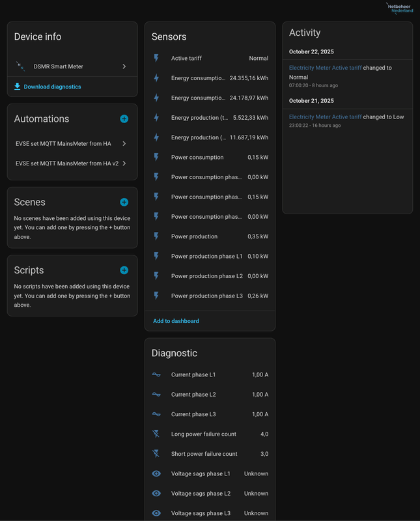This screenshot has height=521, width=420.
Task: Click the Energy production (t...) lightning icon
Action: 156,117
